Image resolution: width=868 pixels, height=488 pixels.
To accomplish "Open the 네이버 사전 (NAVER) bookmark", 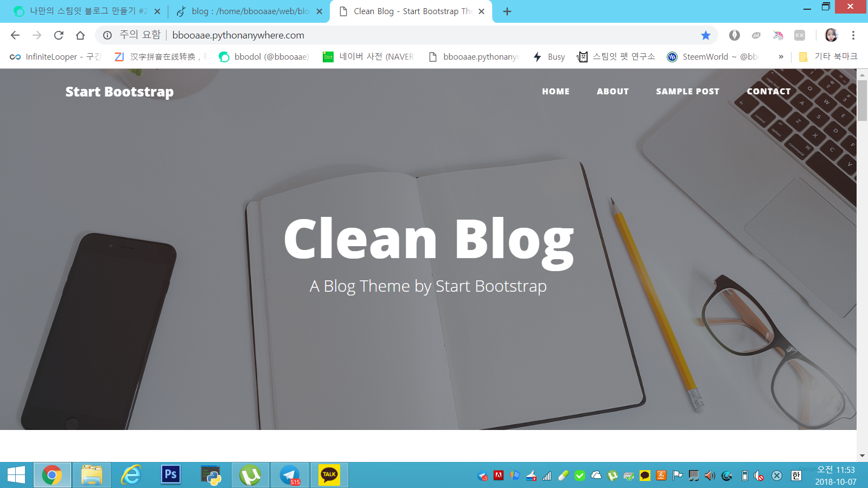I will pos(369,56).
